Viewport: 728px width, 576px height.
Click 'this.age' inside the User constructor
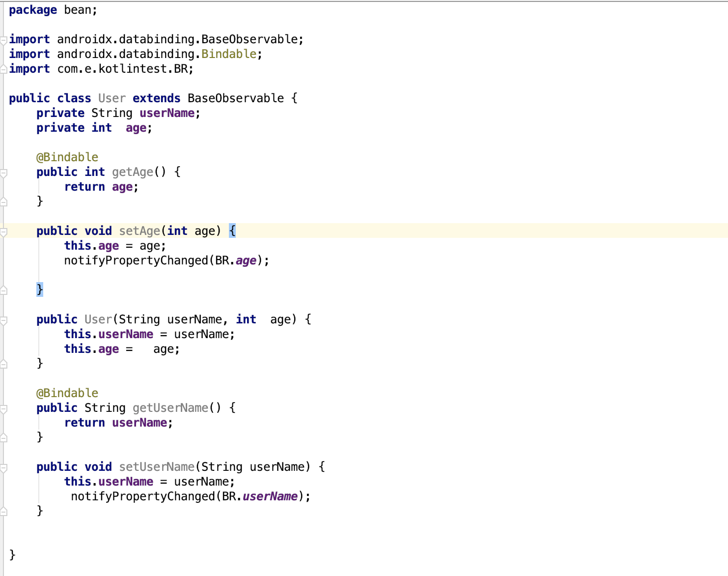(91, 349)
